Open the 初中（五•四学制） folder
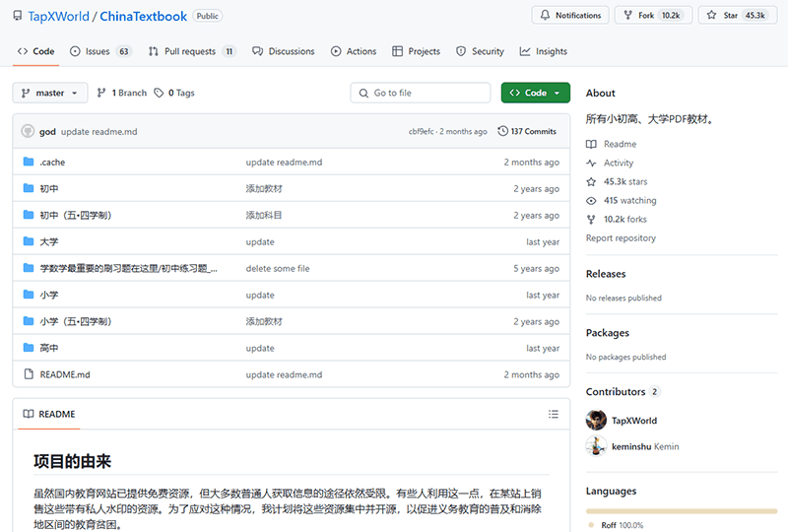 76,215
